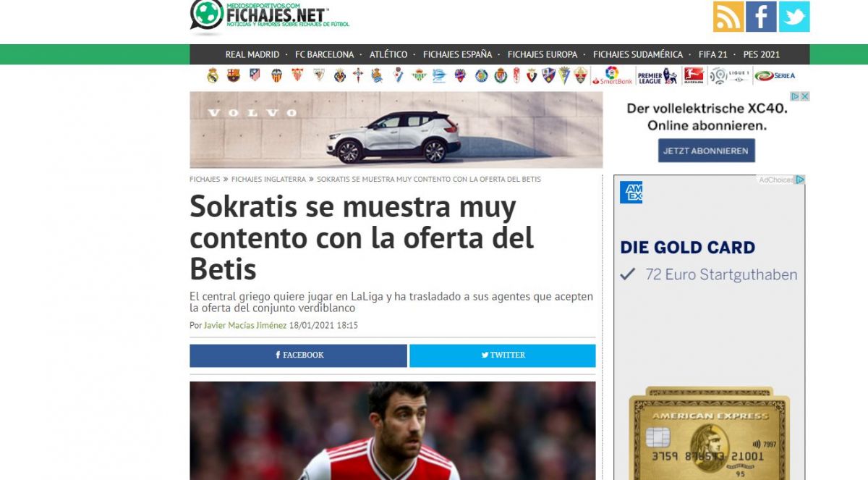Select the Real Madrid crest
868x480 pixels.
212,75
